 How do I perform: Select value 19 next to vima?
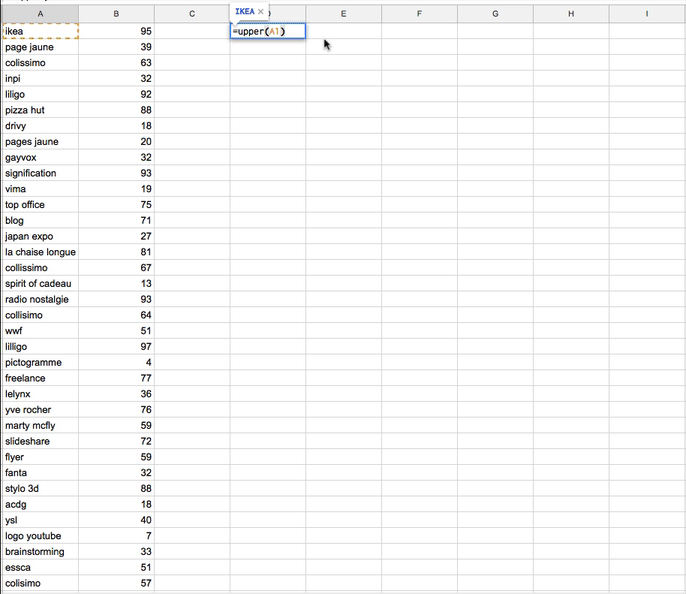[x=116, y=189]
